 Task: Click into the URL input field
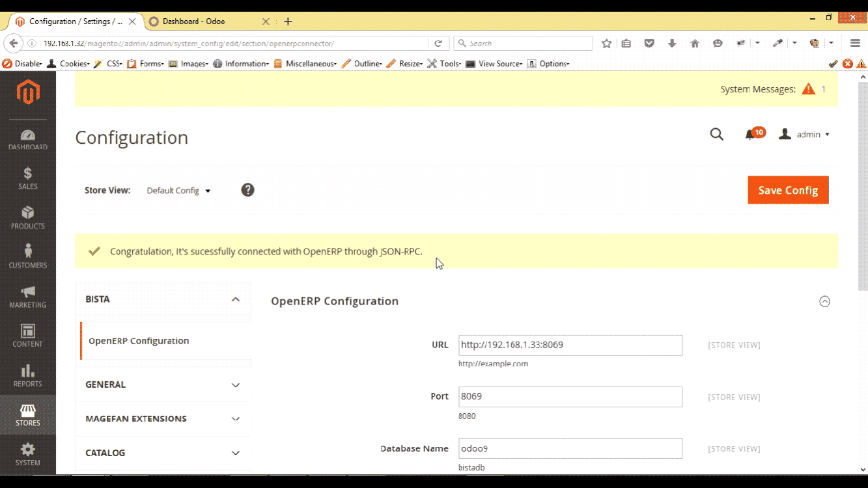pyautogui.click(x=570, y=345)
